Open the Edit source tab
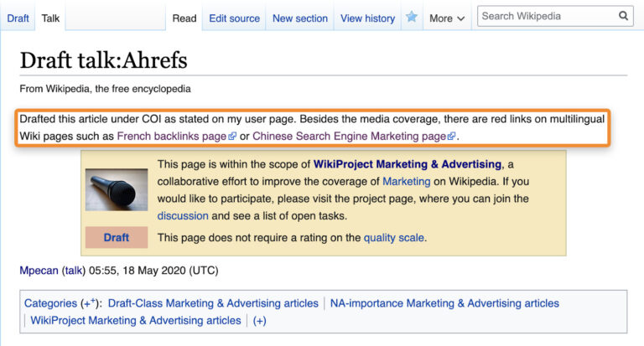Viewport: 644px width, 346px height. click(235, 18)
